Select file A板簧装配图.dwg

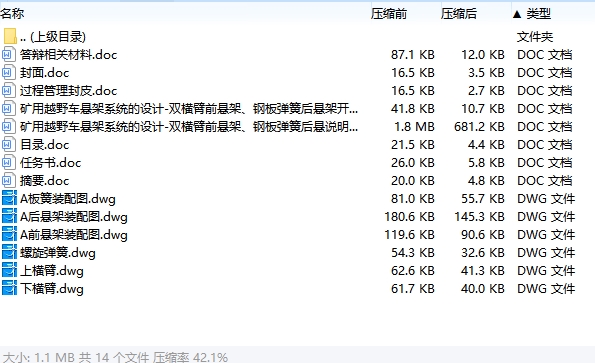tap(68, 199)
